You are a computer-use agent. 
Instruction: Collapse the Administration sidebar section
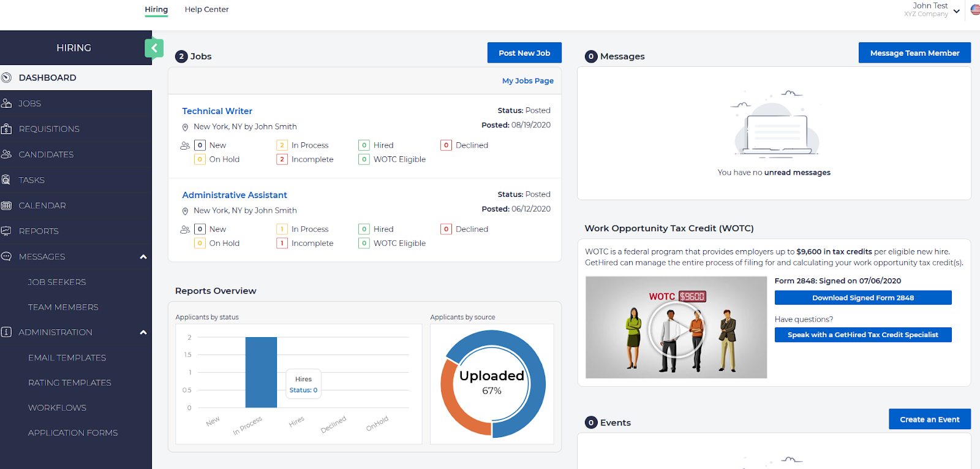[143, 332]
